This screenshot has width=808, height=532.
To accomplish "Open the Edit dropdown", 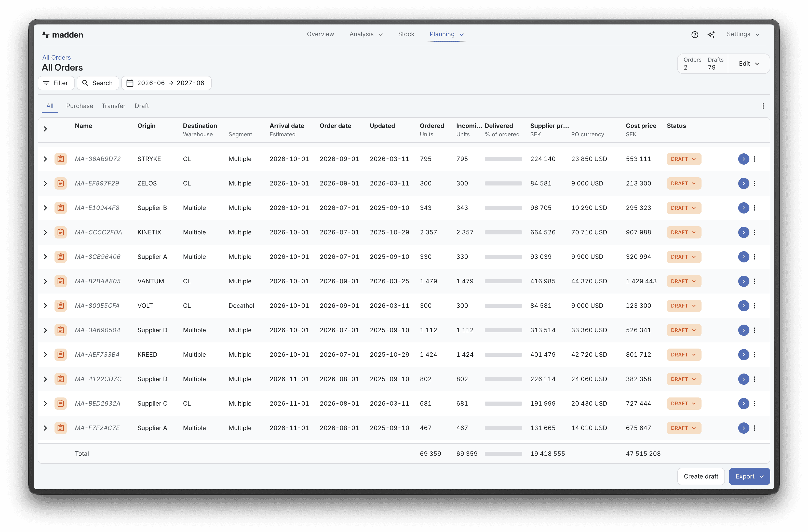I will coord(749,64).
